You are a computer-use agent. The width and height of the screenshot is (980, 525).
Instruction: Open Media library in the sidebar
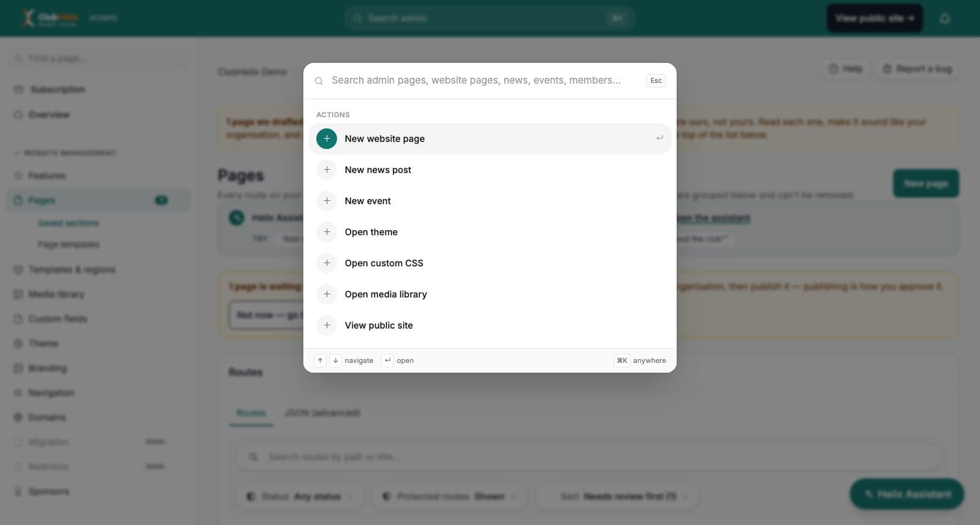[99, 294]
